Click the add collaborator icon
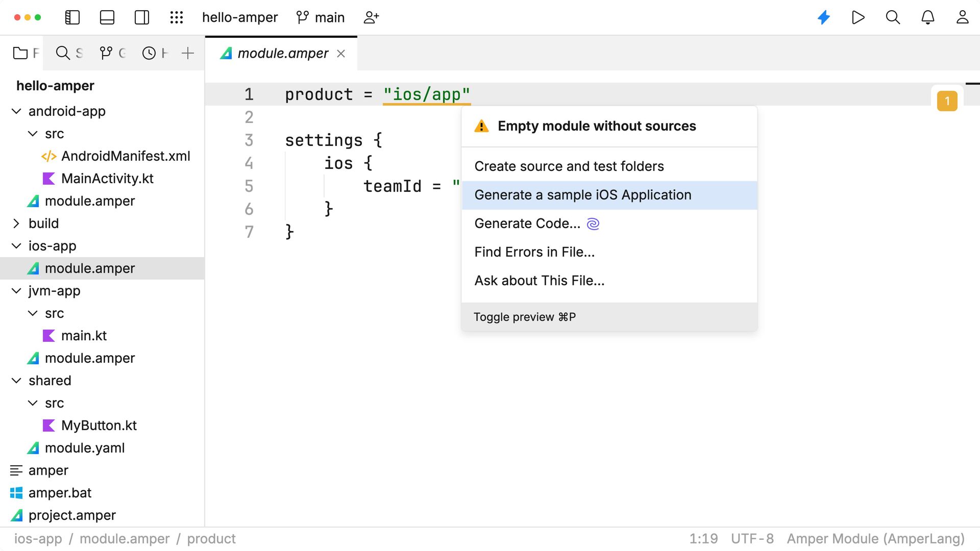Viewport: 980px width, 551px height. pyautogui.click(x=371, y=17)
